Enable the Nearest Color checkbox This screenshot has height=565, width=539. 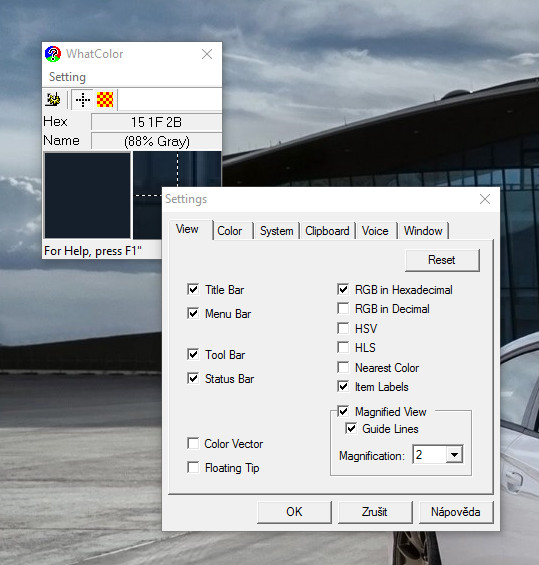(343, 367)
